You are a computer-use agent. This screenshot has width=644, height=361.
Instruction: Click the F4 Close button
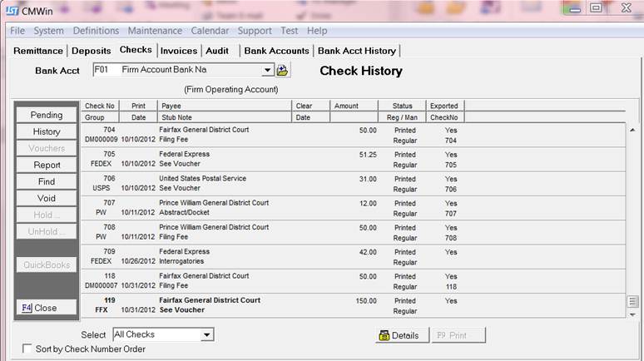(x=47, y=308)
